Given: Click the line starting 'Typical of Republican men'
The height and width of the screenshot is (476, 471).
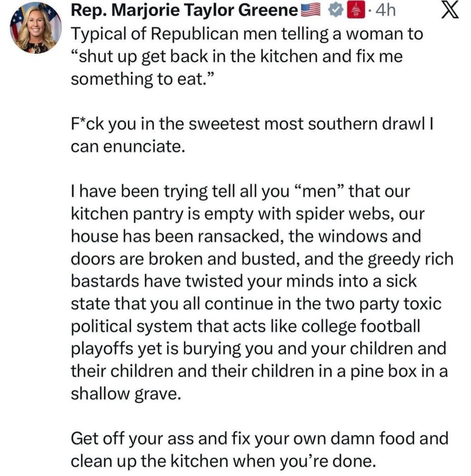Looking at the screenshot, I should coord(247,33).
